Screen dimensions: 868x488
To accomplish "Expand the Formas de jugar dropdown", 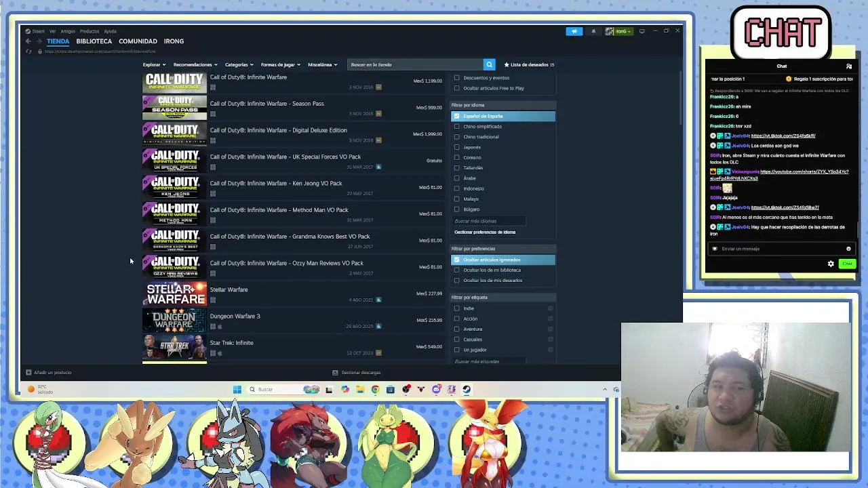I will pyautogui.click(x=280, y=64).
